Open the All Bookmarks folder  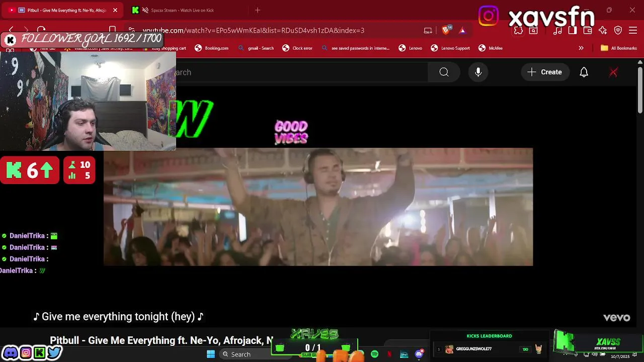(619, 48)
